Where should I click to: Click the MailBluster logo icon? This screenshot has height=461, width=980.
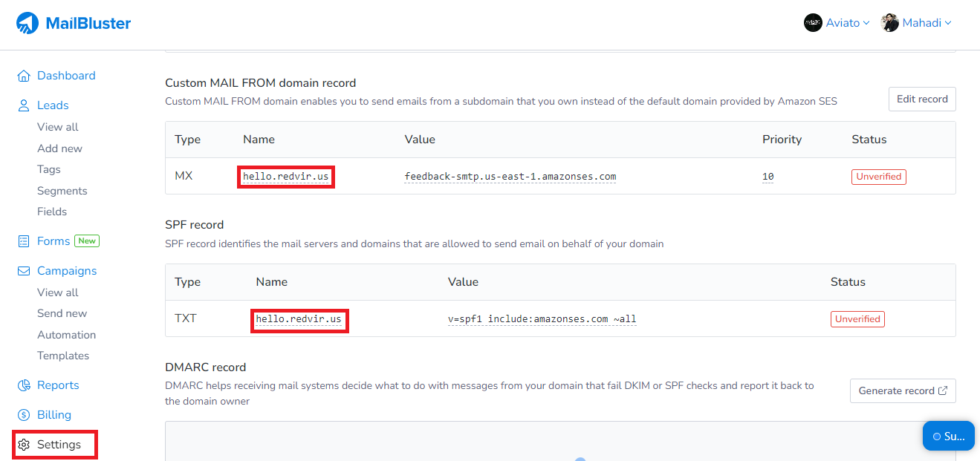point(26,22)
